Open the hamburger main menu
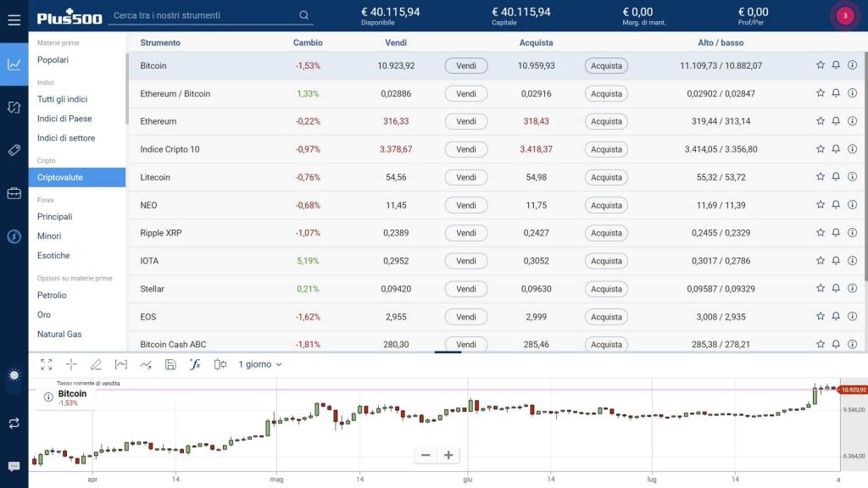Screen dimensions: 868x488 14,20
